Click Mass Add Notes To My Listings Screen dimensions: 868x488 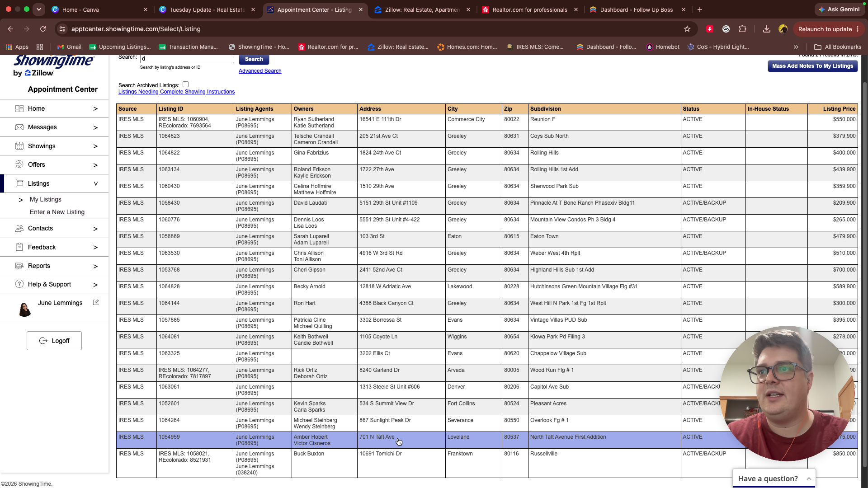[812, 66]
